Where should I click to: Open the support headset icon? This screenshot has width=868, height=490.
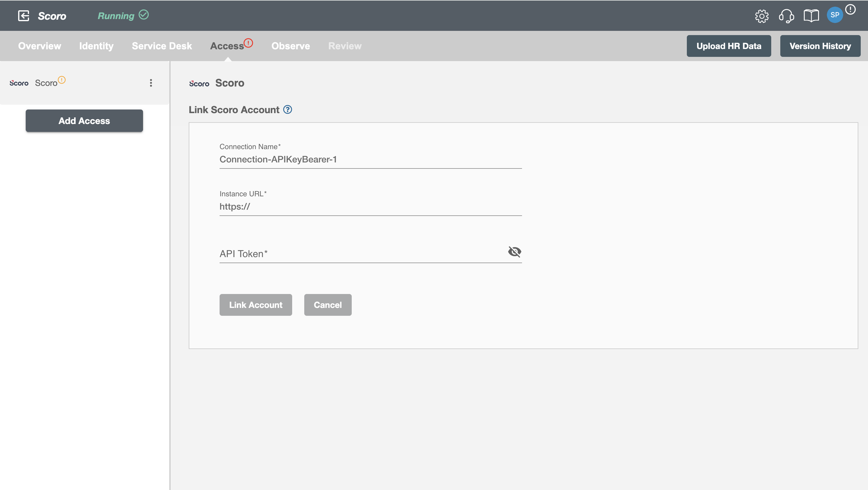coord(786,16)
